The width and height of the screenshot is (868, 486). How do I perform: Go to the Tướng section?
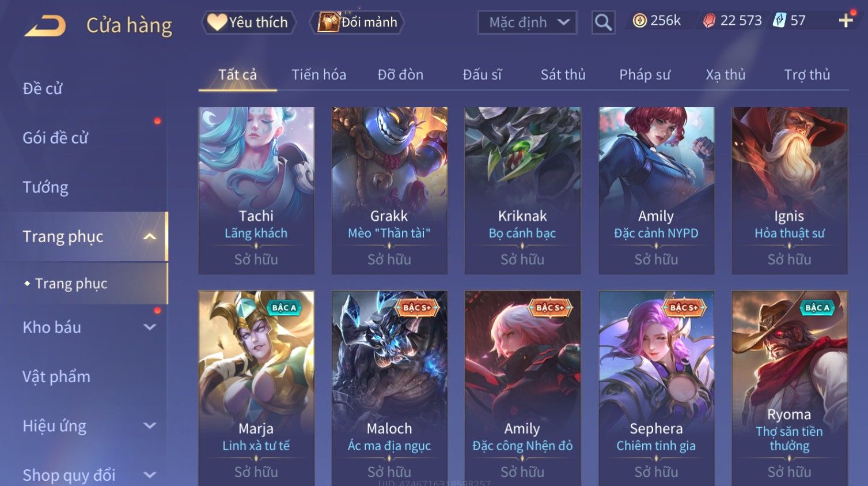pos(46,187)
